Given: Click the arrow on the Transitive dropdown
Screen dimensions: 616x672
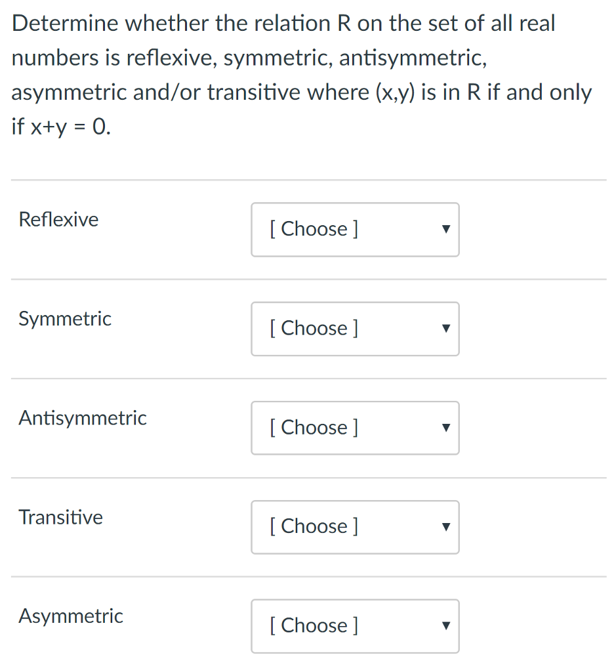Looking at the screenshot, I should (445, 527).
